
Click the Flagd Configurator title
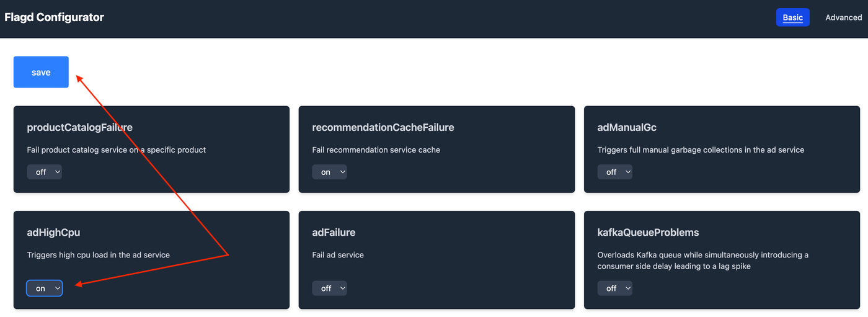pos(54,17)
